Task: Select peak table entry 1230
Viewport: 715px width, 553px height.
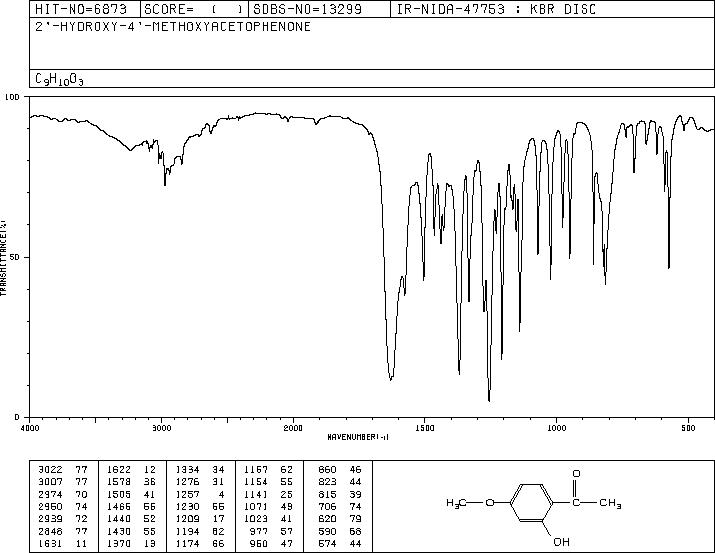Action: pos(200,506)
